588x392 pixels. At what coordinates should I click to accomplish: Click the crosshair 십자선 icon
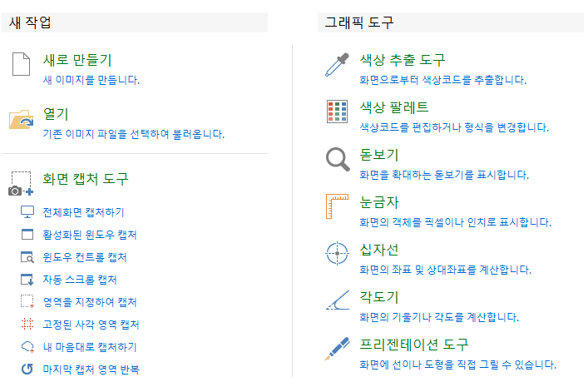point(337,253)
